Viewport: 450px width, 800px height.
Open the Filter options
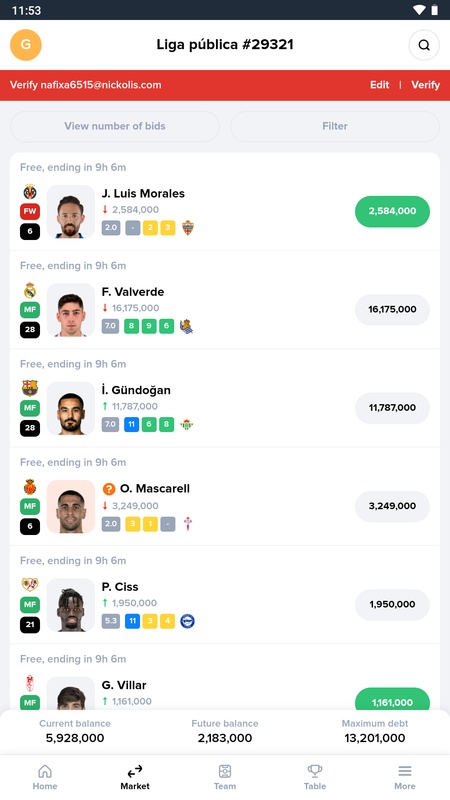click(x=335, y=126)
